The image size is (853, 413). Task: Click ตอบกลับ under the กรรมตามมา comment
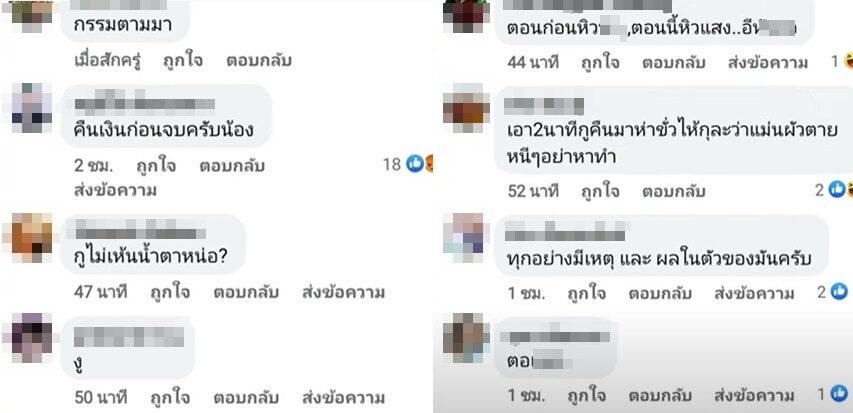(x=259, y=60)
